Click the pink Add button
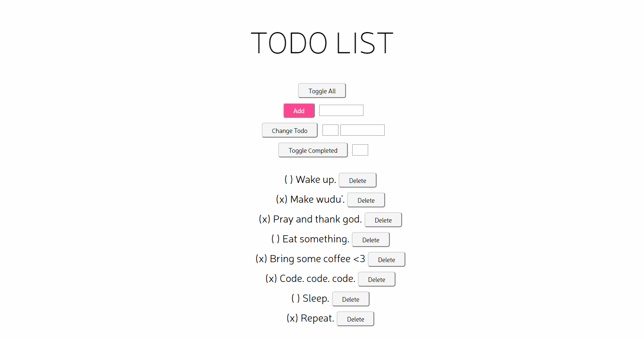The width and height of the screenshot is (644, 339). point(299,110)
